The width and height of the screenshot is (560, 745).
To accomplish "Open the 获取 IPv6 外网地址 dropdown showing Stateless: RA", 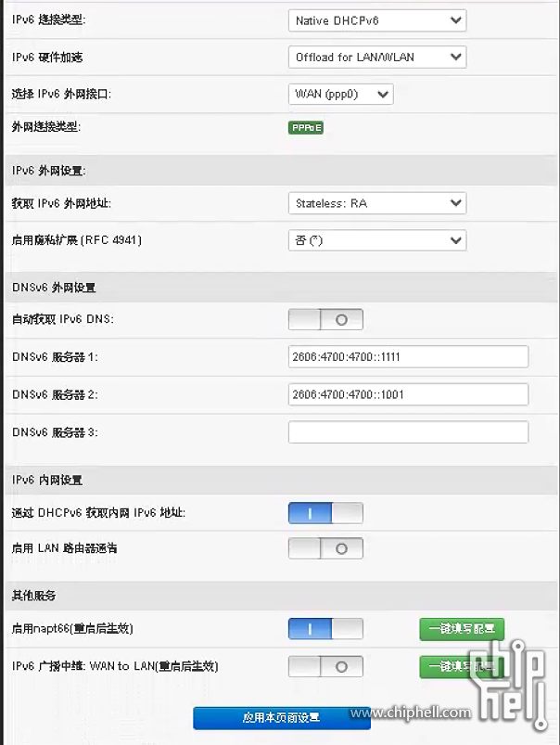I will tap(376, 203).
